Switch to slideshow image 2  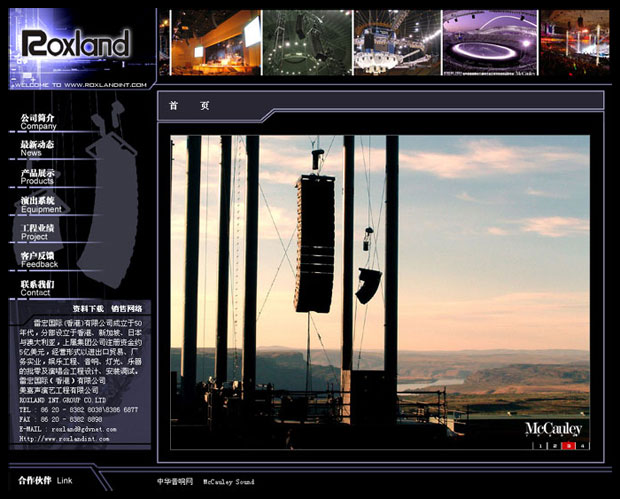(x=554, y=445)
